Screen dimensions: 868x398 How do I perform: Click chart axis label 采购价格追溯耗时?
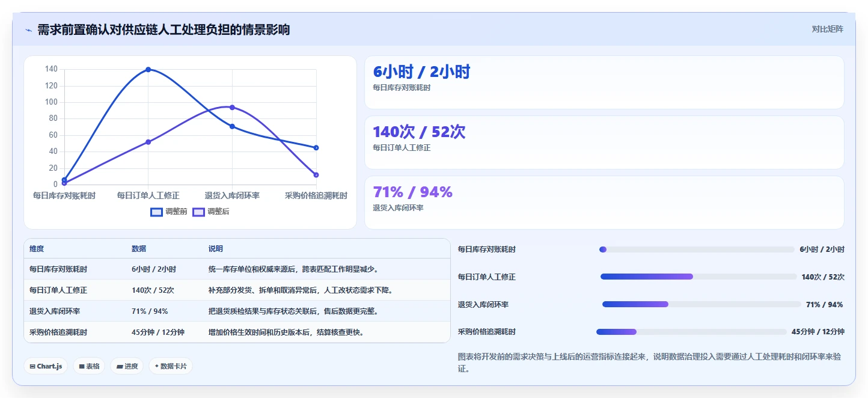tap(316, 196)
